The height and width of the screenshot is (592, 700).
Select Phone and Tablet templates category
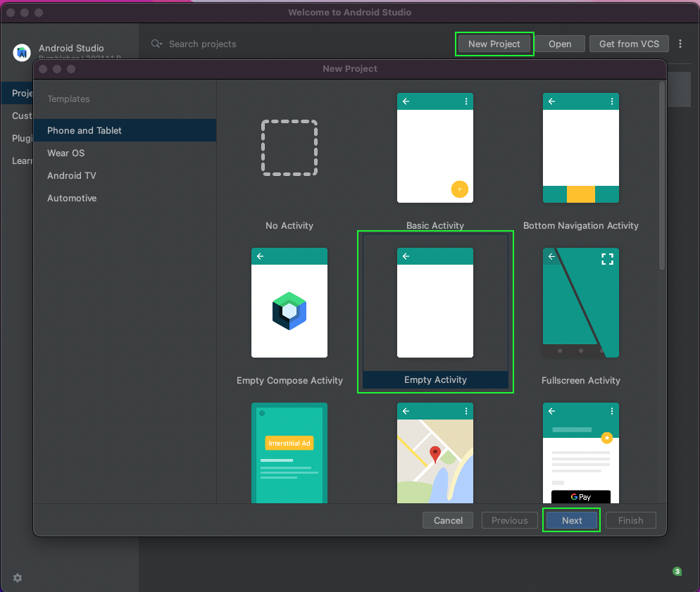125,130
